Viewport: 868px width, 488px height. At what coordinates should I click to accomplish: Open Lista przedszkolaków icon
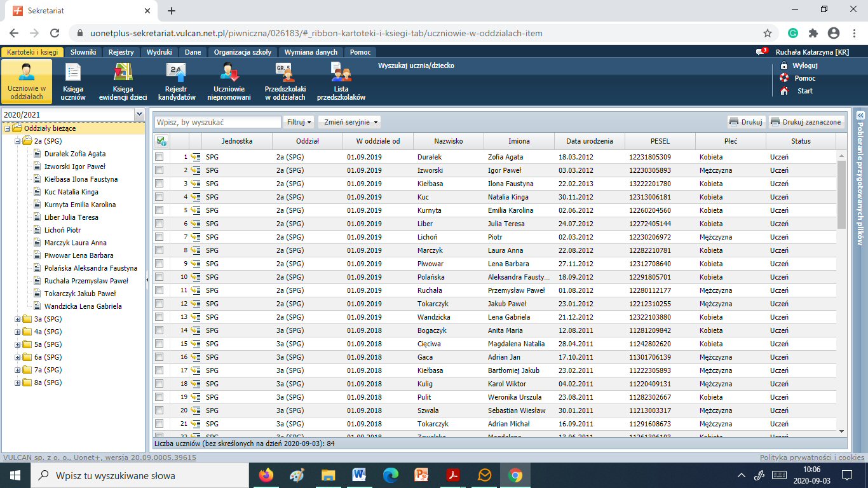341,73
